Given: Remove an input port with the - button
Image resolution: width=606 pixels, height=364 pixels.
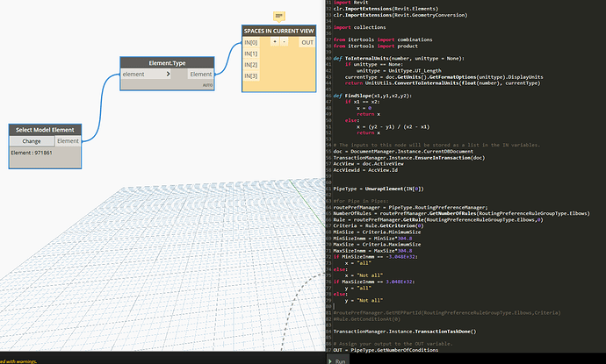Looking at the screenshot, I should point(284,42).
